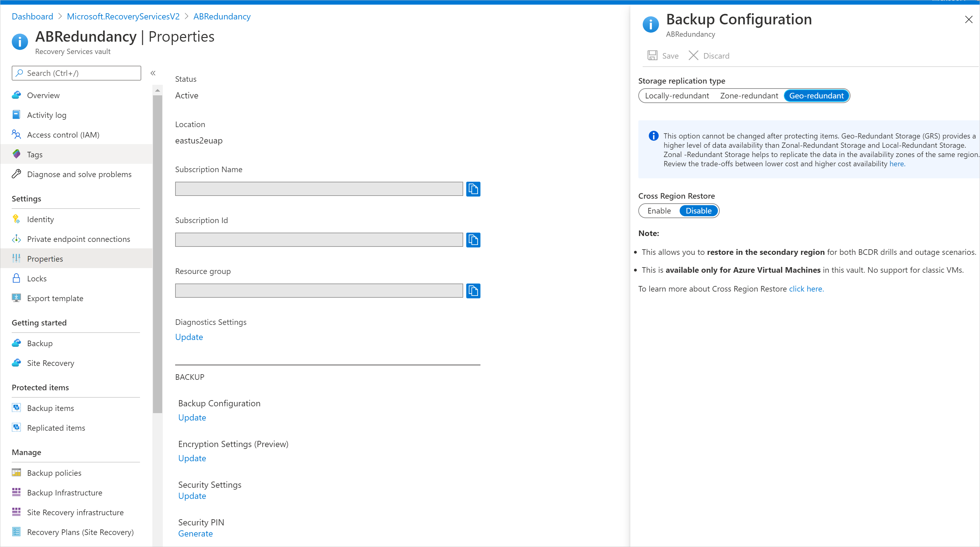Click Save button in Backup Configuration panel
The image size is (980, 547).
664,55
